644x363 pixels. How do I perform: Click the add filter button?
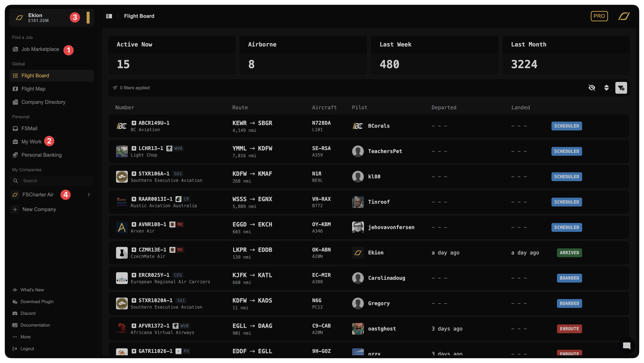(621, 88)
